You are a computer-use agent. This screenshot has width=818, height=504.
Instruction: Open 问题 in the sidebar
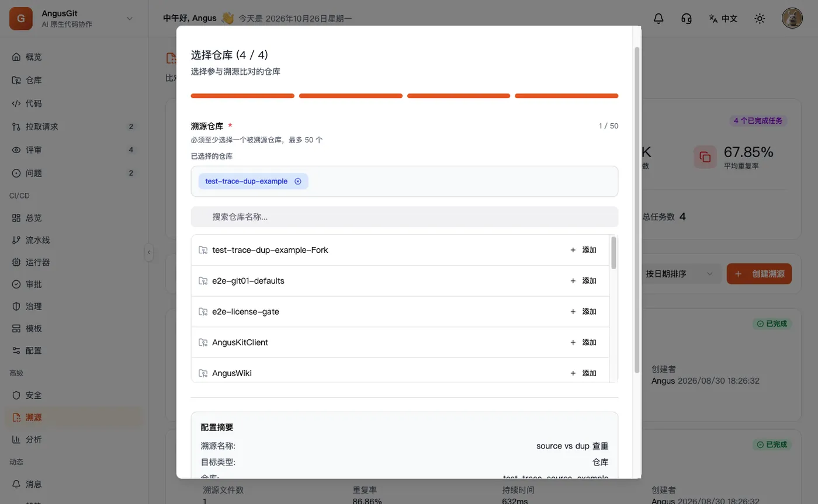click(x=73, y=173)
